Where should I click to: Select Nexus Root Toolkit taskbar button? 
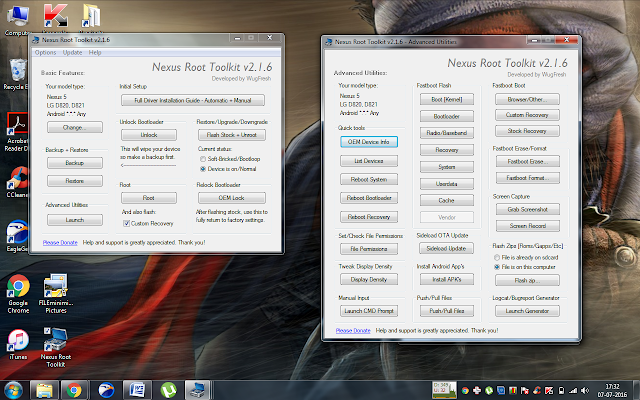coord(198,390)
